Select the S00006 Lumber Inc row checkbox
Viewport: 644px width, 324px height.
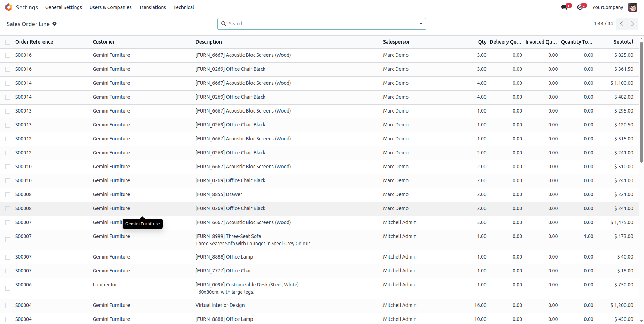coord(8,288)
